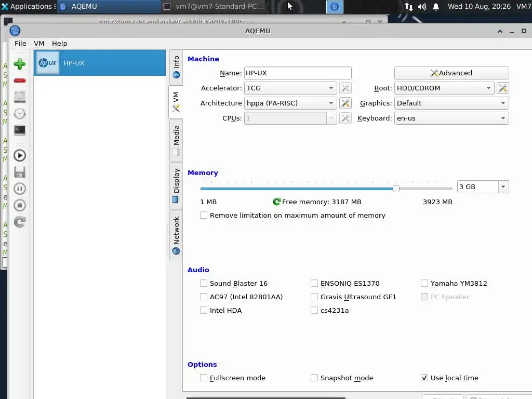Image resolution: width=532 pixels, height=399 pixels.
Task: Click the volume speaker icon in tray
Action: coord(422,6)
